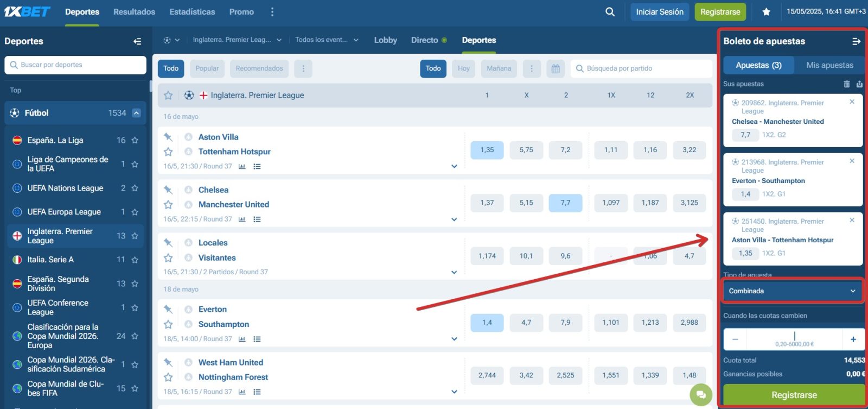Star UEFA Nations League in sidebar
This screenshot has width=868, height=409.
[135, 188]
